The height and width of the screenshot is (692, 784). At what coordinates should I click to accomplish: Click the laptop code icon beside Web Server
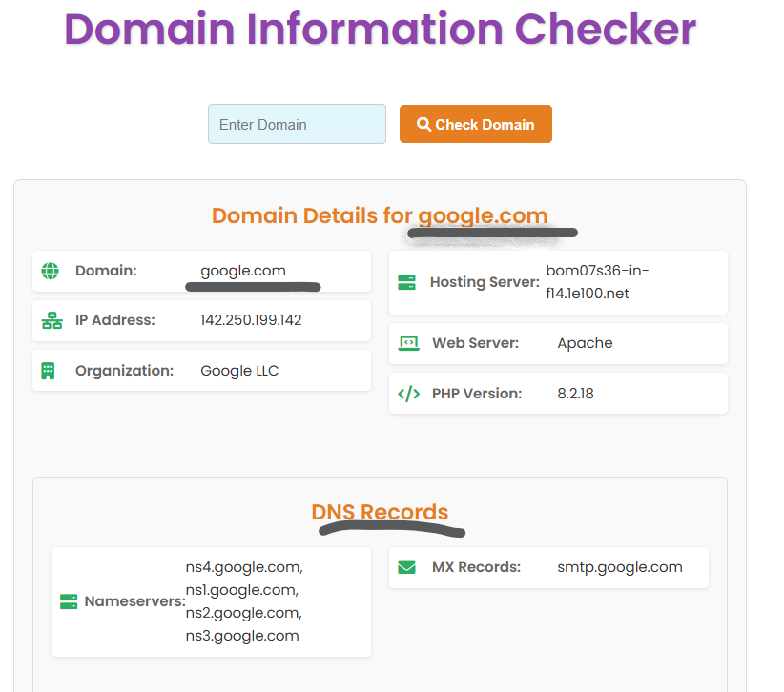pos(408,343)
